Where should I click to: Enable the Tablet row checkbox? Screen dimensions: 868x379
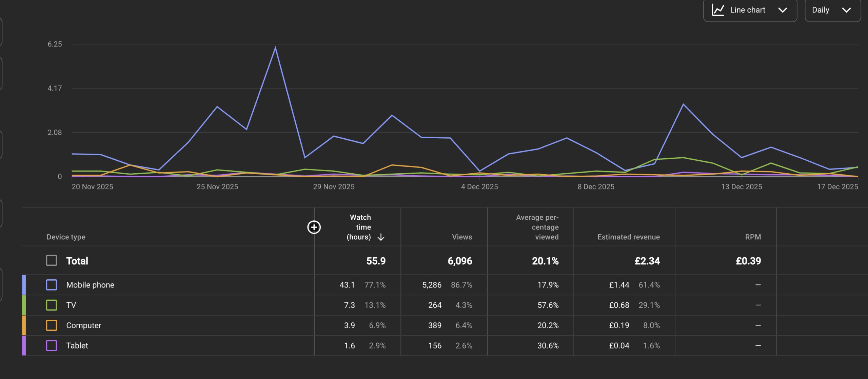pos(52,346)
